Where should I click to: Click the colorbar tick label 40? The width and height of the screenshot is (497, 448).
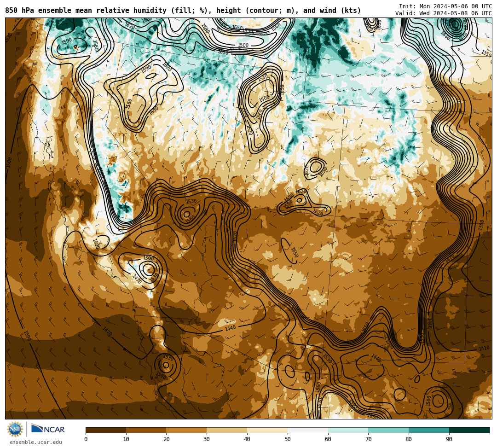(247, 439)
